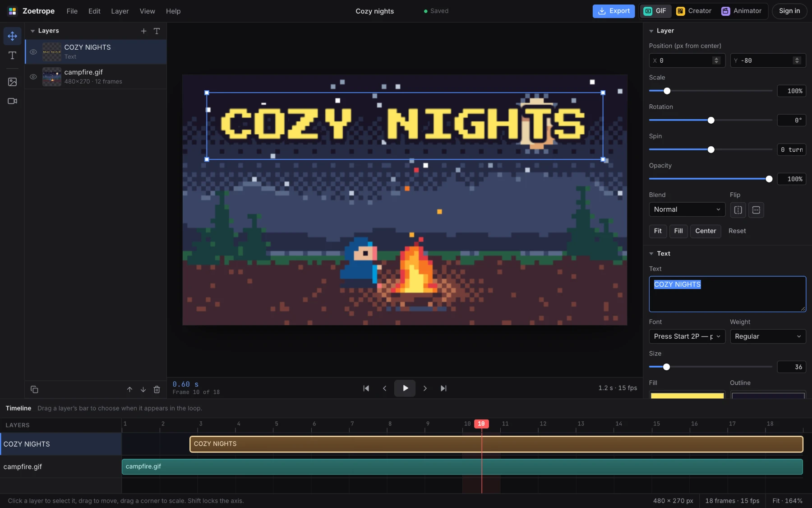Play the animation
The width and height of the screenshot is (812, 508).
(405, 388)
